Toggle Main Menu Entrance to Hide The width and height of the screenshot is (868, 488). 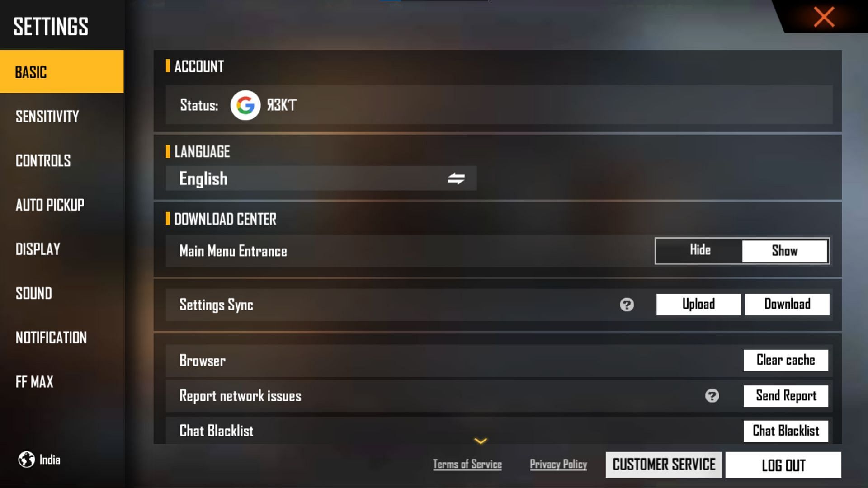pos(699,250)
